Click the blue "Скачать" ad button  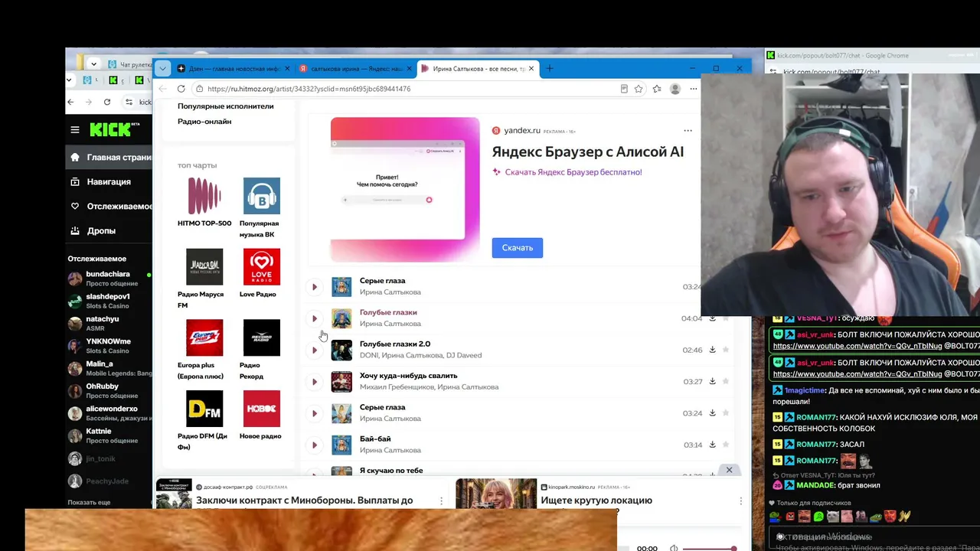pyautogui.click(x=518, y=248)
